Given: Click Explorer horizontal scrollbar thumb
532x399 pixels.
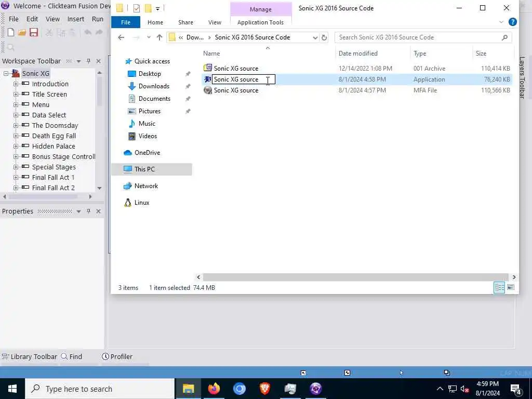Looking at the screenshot, I should (355, 277).
